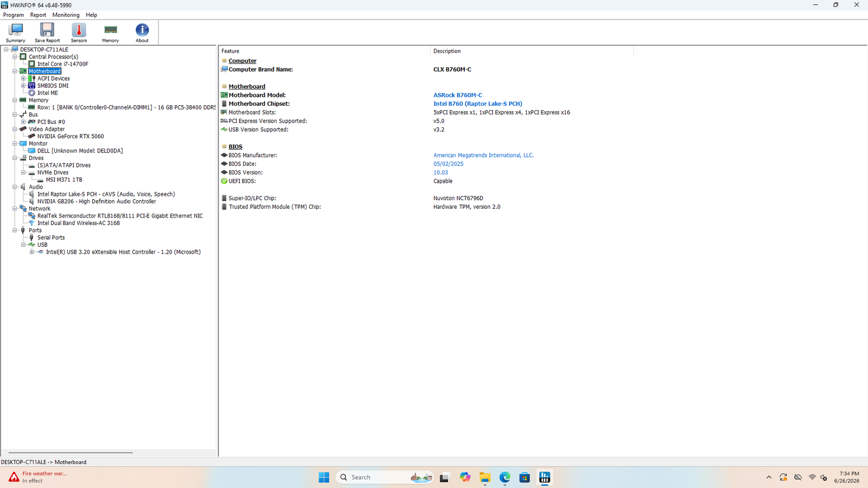Viewport: 868px width, 488px height.
Task: Open Copilot from the taskbar
Action: coord(465,477)
